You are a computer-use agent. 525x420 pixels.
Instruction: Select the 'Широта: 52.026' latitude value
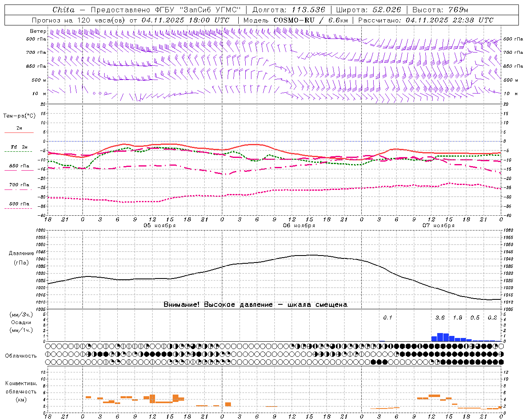tap(369, 10)
